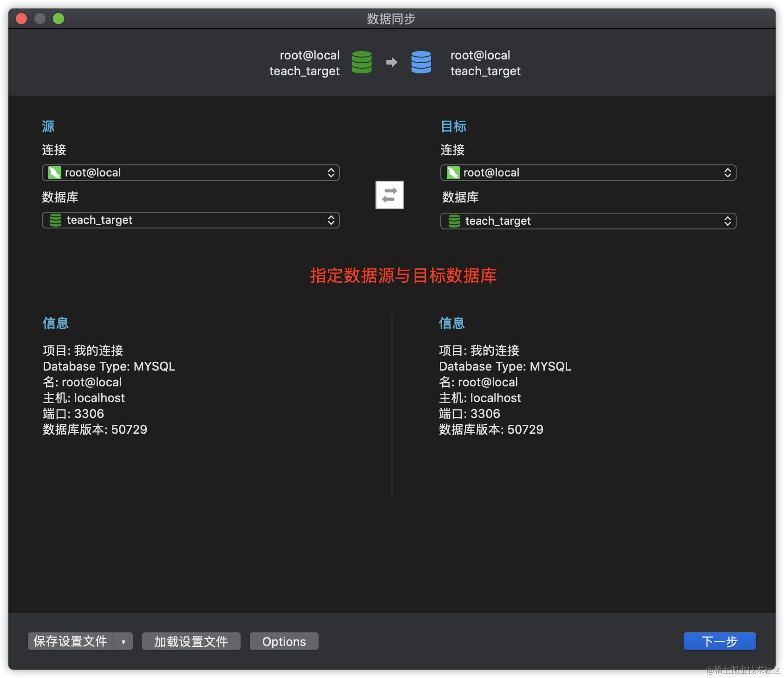Viewport: 784px width, 678px height.
Task: Click header source root@local teach_target label
Action: click(305, 63)
